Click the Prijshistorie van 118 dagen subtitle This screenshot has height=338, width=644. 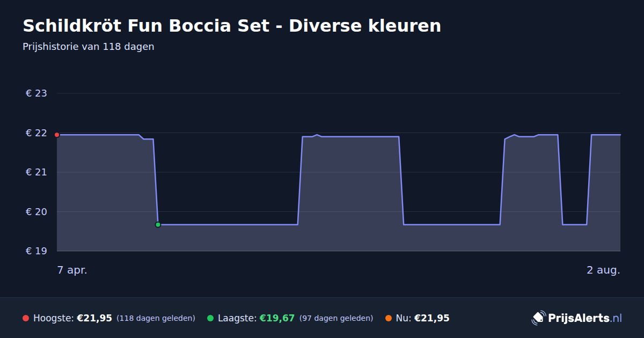tap(89, 47)
